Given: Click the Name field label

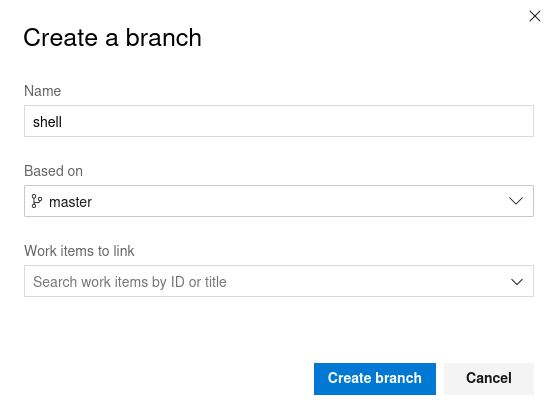Looking at the screenshot, I should 42,91.
